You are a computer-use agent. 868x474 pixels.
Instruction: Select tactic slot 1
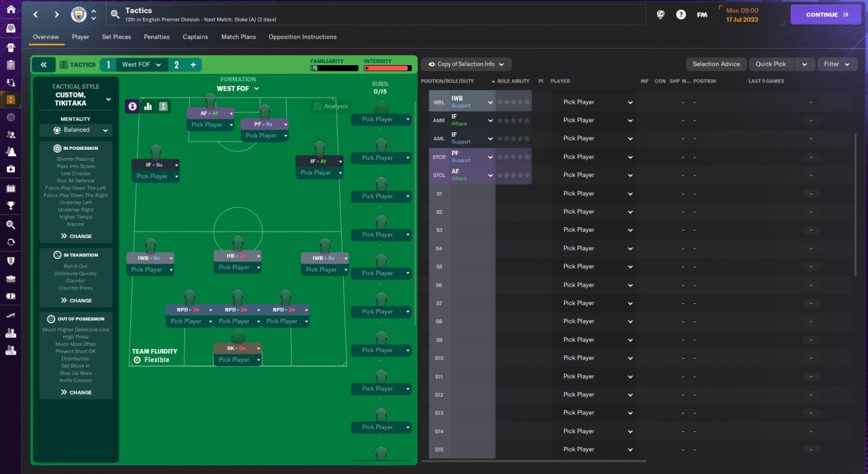[x=108, y=64]
